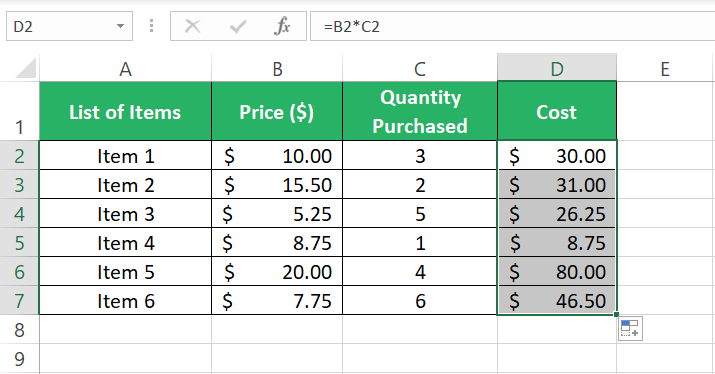The height and width of the screenshot is (374, 715).
Task: Click the formula bar showing =B2*C2
Action: click(x=513, y=26)
